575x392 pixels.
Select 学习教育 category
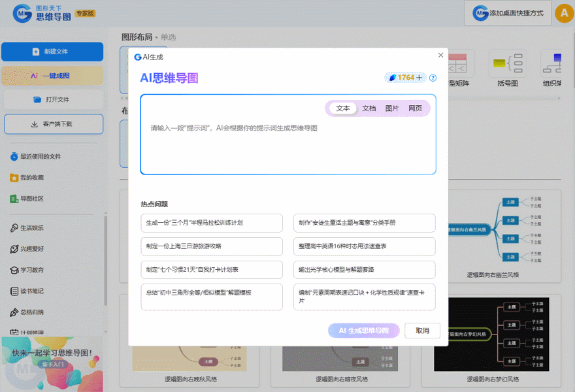(x=27, y=270)
